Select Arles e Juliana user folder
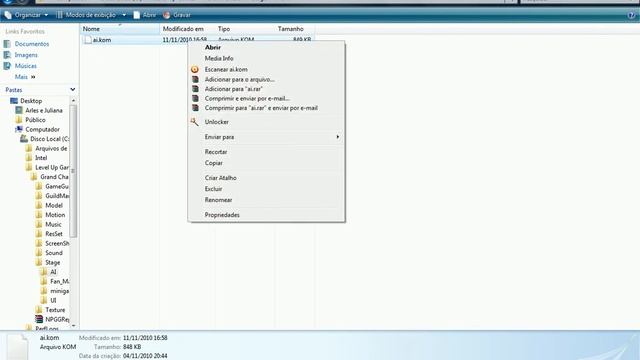The image size is (640, 360). point(44,110)
